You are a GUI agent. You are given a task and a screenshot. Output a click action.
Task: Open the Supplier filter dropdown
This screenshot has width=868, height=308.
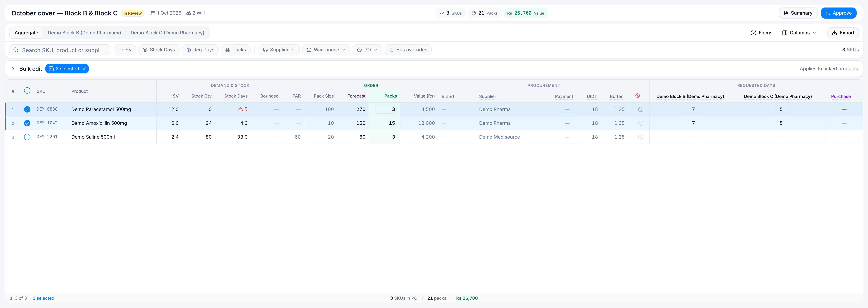[279, 50]
